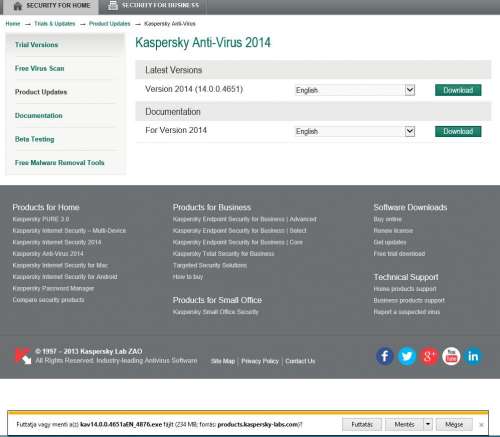
Task: Open Free Virus Scan in sidebar
Action: coord(39,68)
